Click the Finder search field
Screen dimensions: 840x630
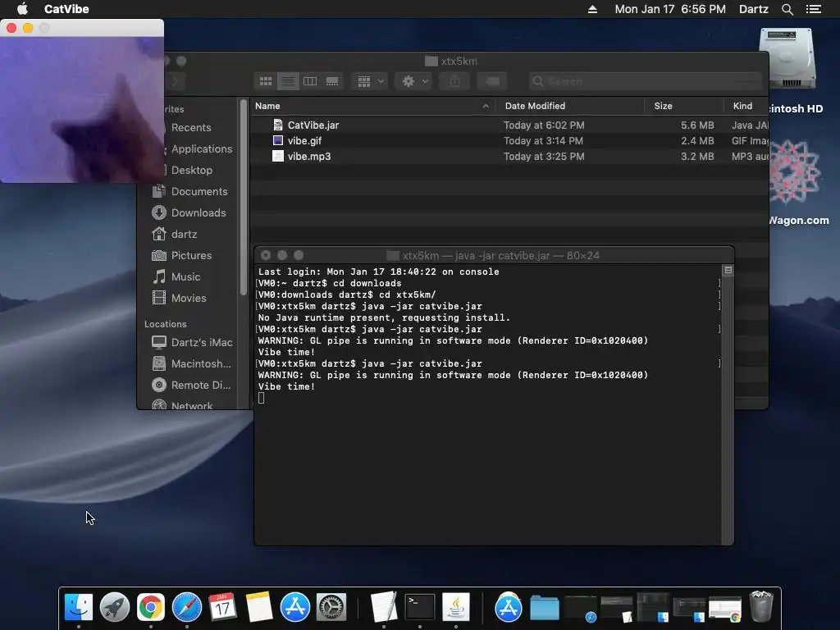(x=646, y=81)
